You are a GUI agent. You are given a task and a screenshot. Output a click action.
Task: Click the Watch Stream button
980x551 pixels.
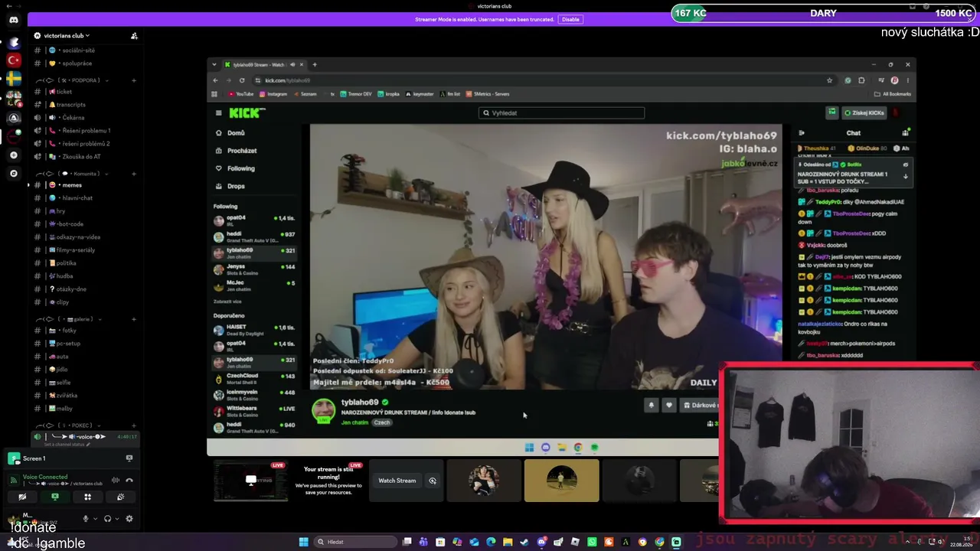click(x=397, y=481)
